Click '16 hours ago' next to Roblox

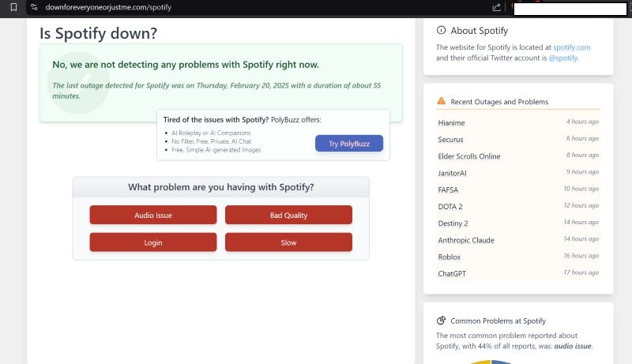coord(581,256)
